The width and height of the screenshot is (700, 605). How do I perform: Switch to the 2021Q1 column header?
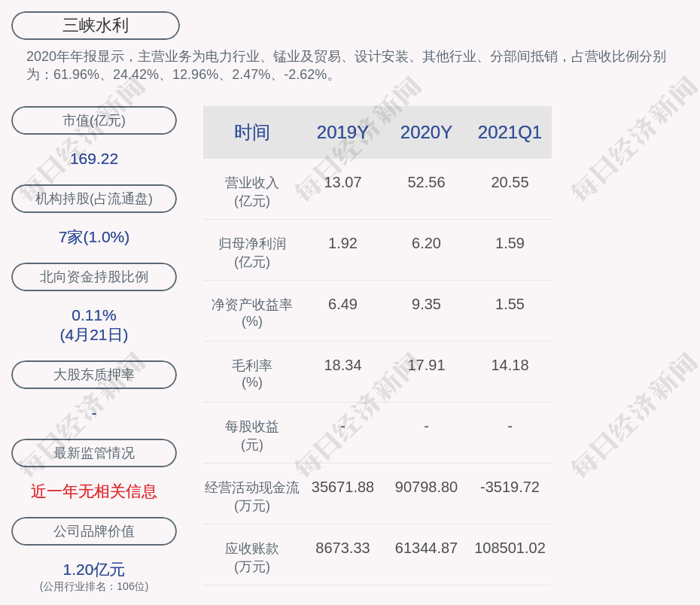pos(510,132)
